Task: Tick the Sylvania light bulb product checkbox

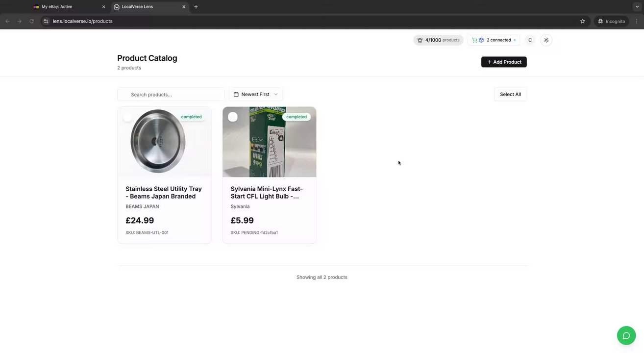Action: [233, 117]
